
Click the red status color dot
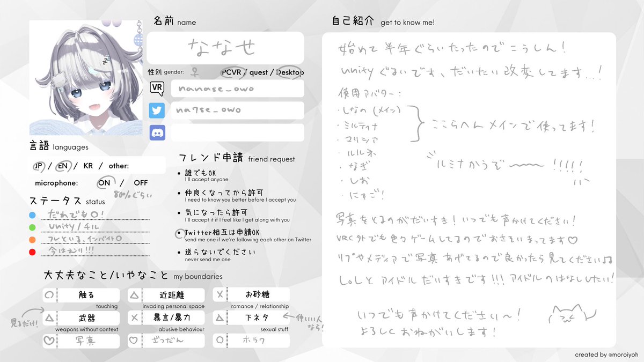click(33, 252)
